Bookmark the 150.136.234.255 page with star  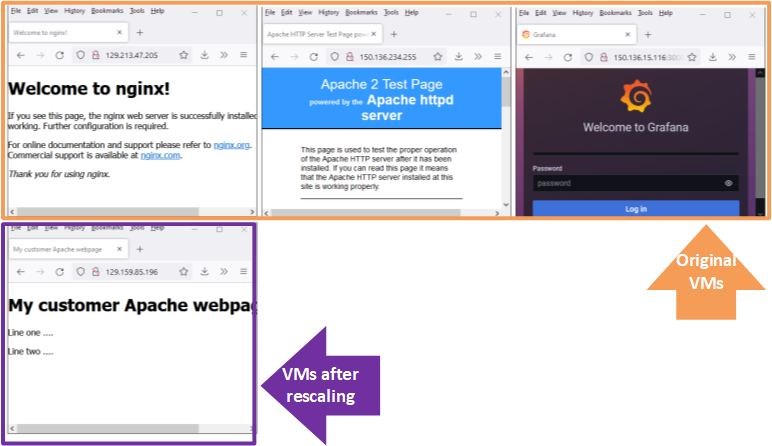pos(438,57)
